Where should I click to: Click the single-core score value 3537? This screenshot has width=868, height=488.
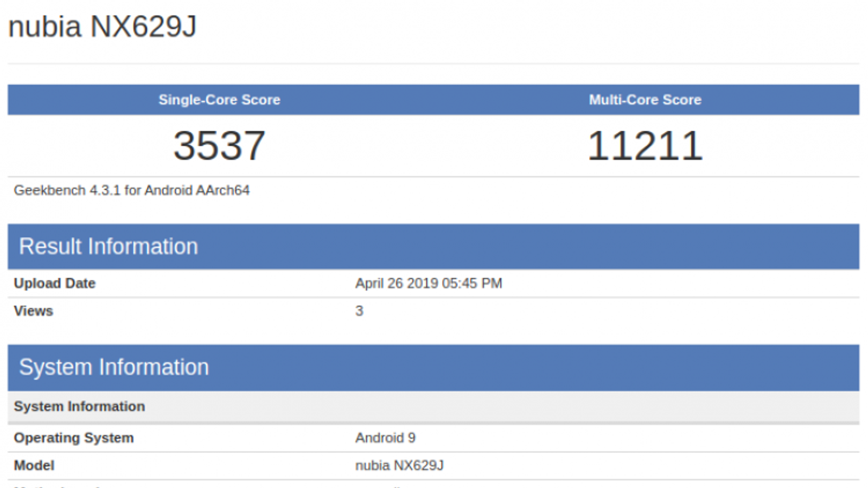tap(219, 146)
